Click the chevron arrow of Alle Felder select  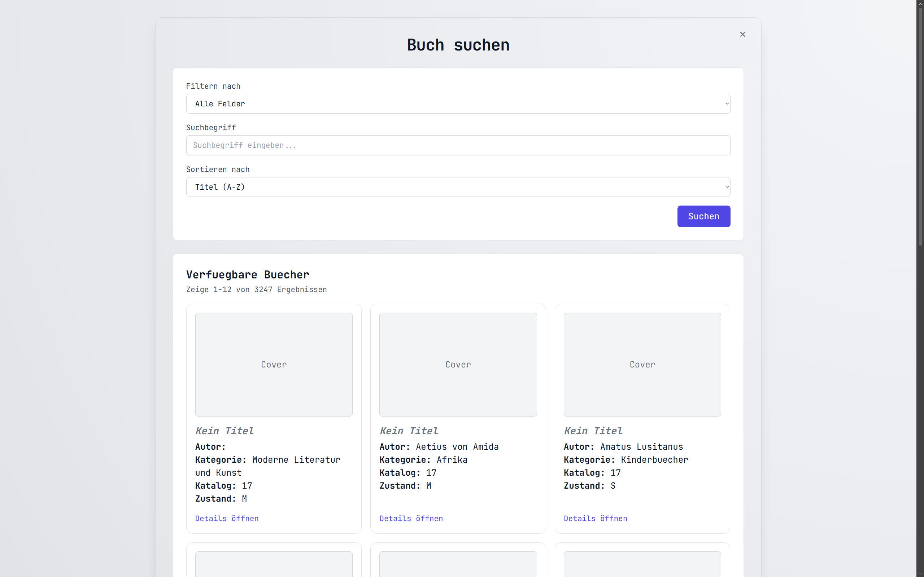click(x=727, y=104)
